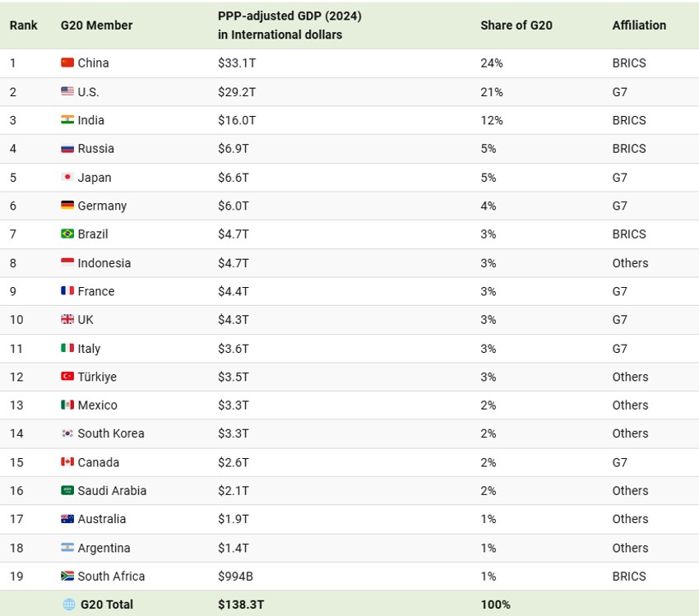Click the G20 Member column header

click(96, 25)
